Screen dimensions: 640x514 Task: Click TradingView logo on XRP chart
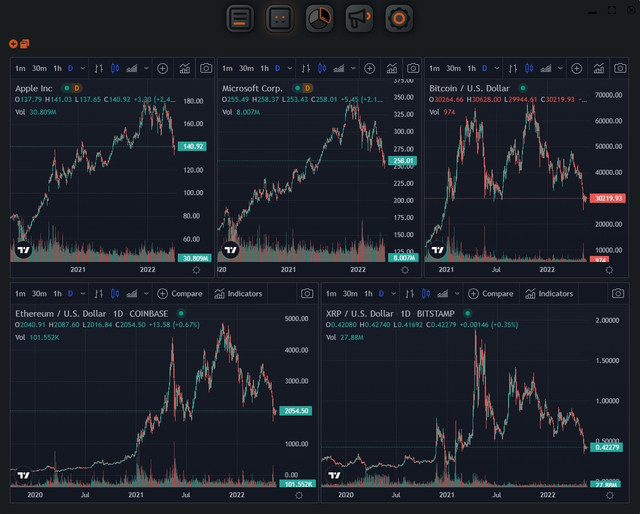pos(334,475)
